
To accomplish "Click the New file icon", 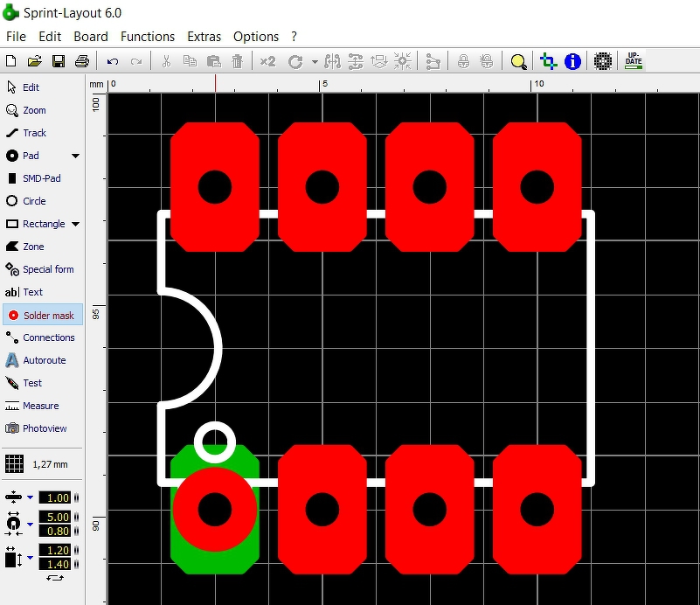I will (x=11, y=61).
